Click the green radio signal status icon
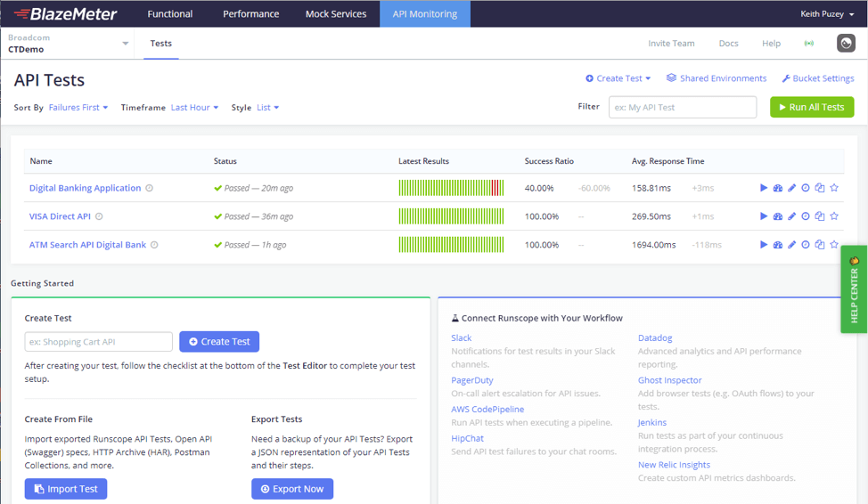Screen dimensions: 868x504 click(x=809, y=43)
